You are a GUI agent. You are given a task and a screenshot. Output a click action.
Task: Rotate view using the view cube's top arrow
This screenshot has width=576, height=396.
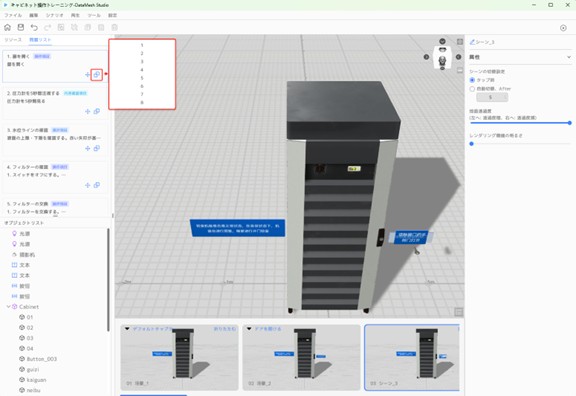click(x=442, y=41)
